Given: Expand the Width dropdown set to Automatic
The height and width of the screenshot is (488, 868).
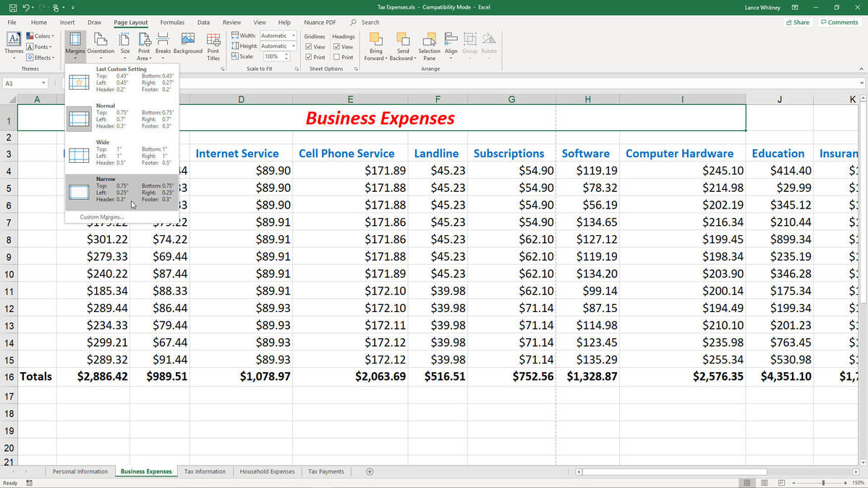Looking at the screenshot, I should coord(293,35).
